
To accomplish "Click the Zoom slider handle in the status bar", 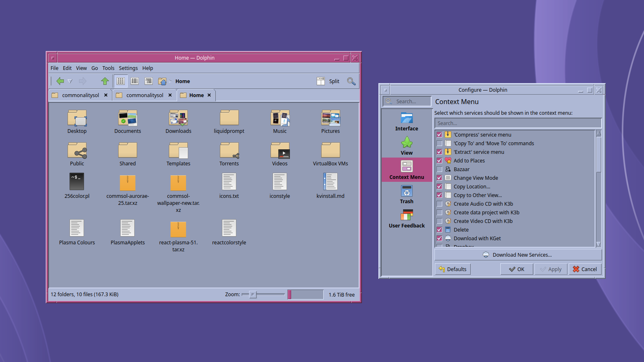I will tap(253, 295).
